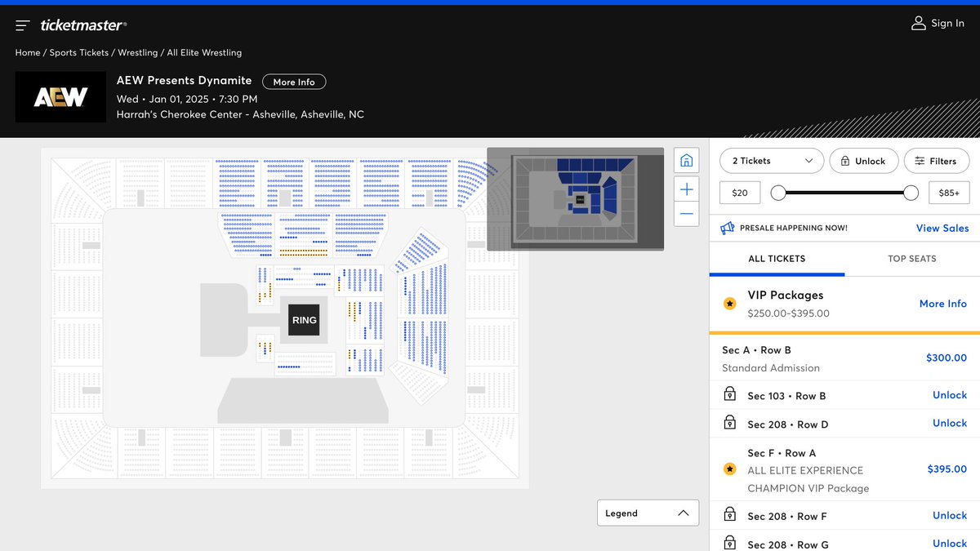Image resolution: width=980 pixels, height=551 pixels.
Task: Click the lock icon in Unlock button
Action: pos(844,161)
